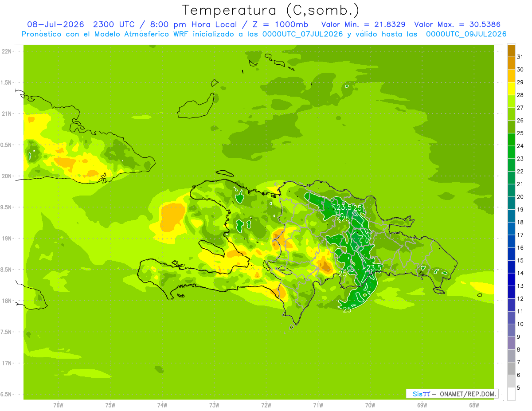Pick the green colorbar segment between 23 and 24
Screen dimensions: 532x411
coord(511,153)
